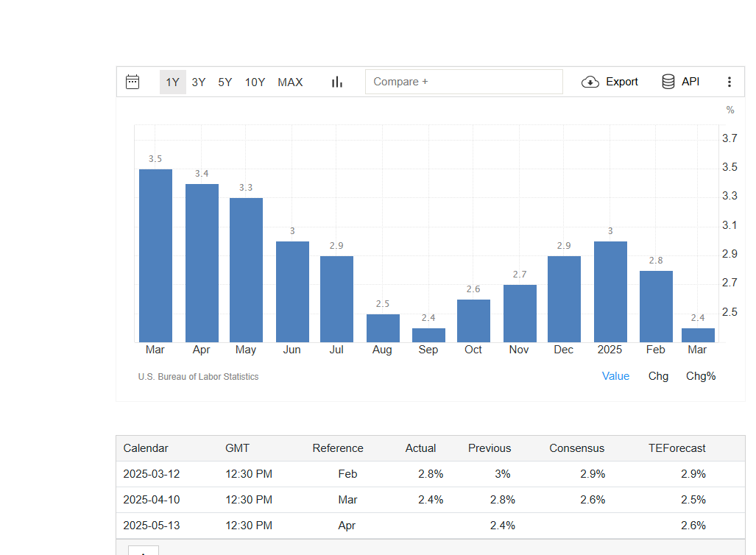Click the Dec 2.9 bar

tap(564, 299)
